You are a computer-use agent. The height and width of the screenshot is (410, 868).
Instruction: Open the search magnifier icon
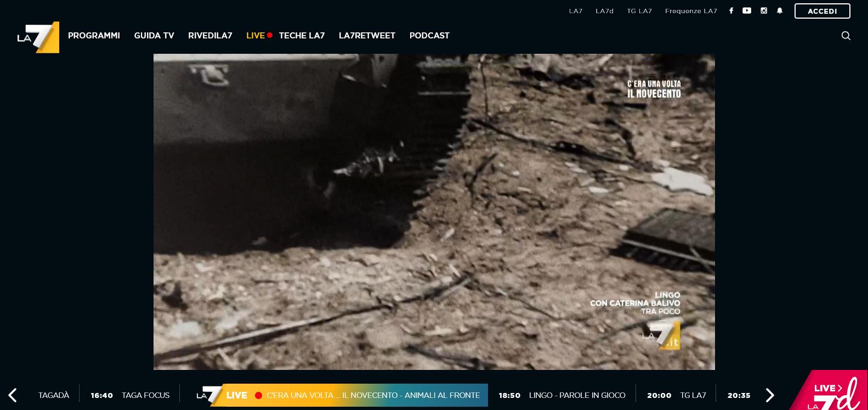tap(846, 36)
